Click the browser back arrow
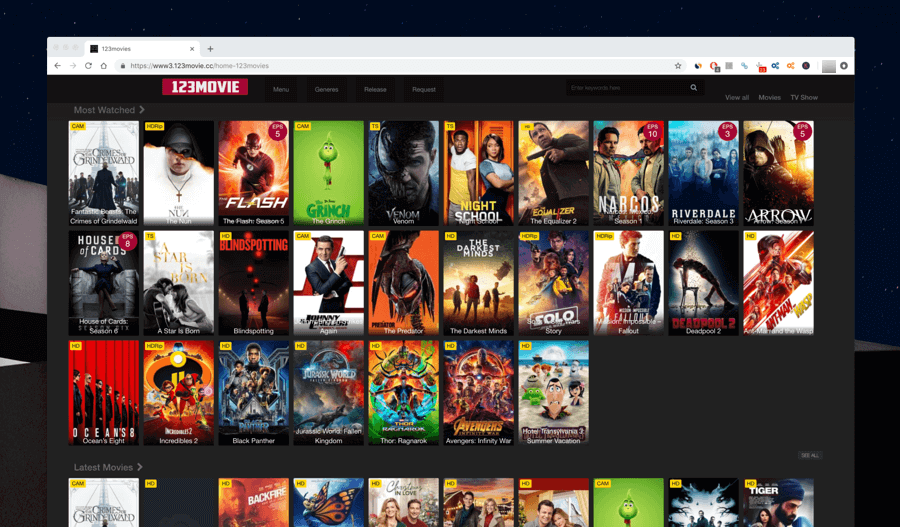Screen dimensions: 900x527 (x=57, y=66)
